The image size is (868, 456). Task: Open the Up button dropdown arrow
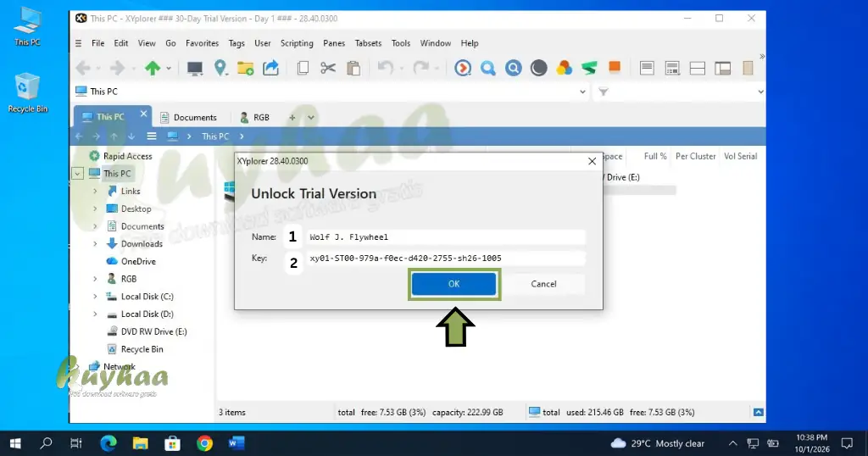[x=169, y=69]
